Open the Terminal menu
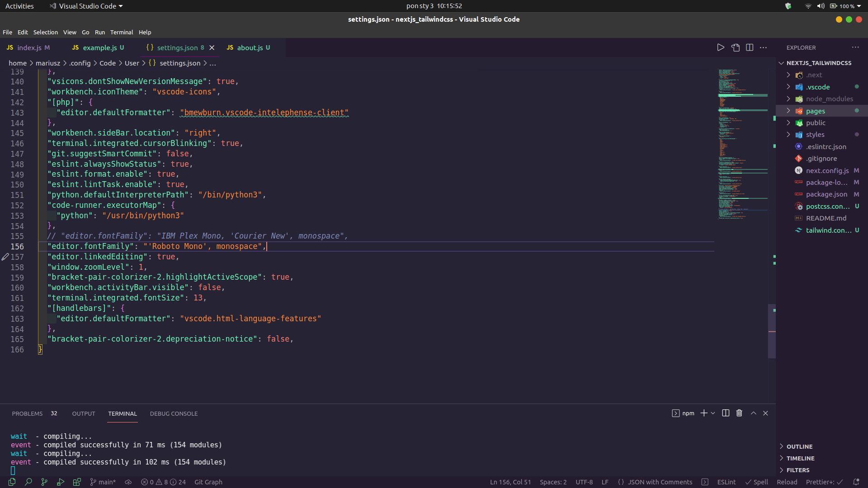The height and width of the screenshot is (488, 868). click(122, 32)
